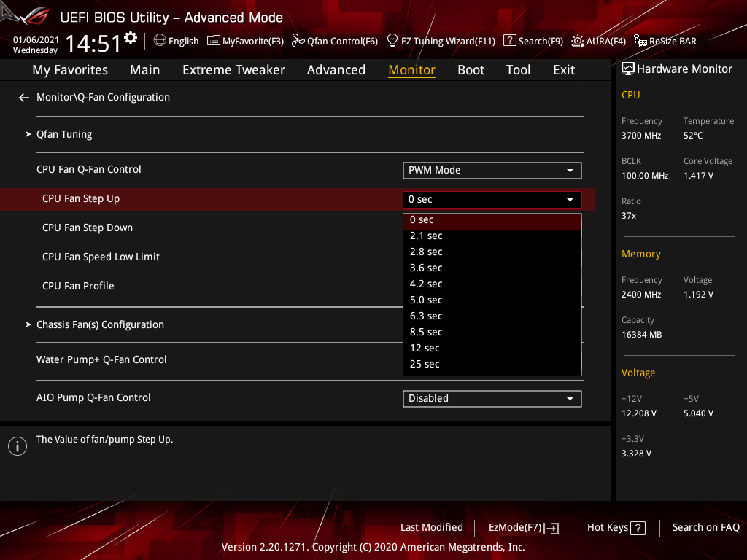Click the Hot Keys question mark icon
Viewport: 747px width, 560px height.
pyautogui.click(x=638, y=528)
